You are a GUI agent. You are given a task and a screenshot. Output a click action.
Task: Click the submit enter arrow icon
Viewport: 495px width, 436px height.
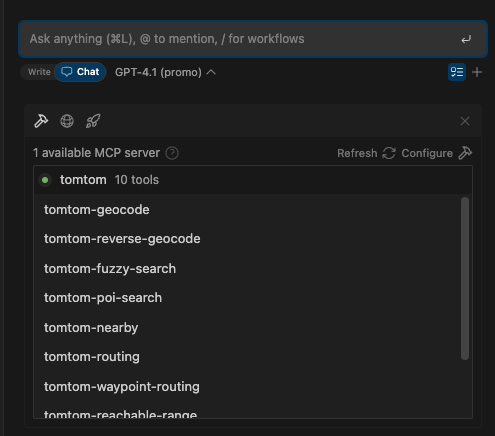466,39
